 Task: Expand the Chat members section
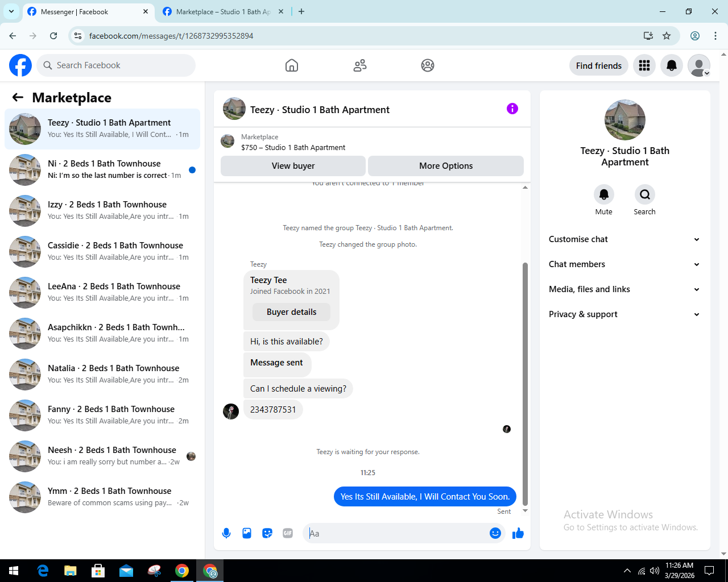click(624, 264)
